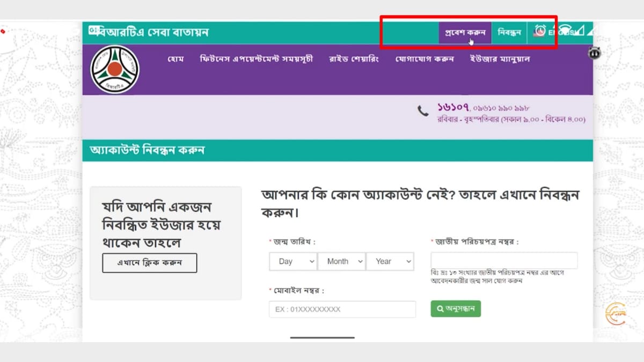644x362 pixels.
Task: Open the Month dropdown for birth date
Action: pos(341,261)
